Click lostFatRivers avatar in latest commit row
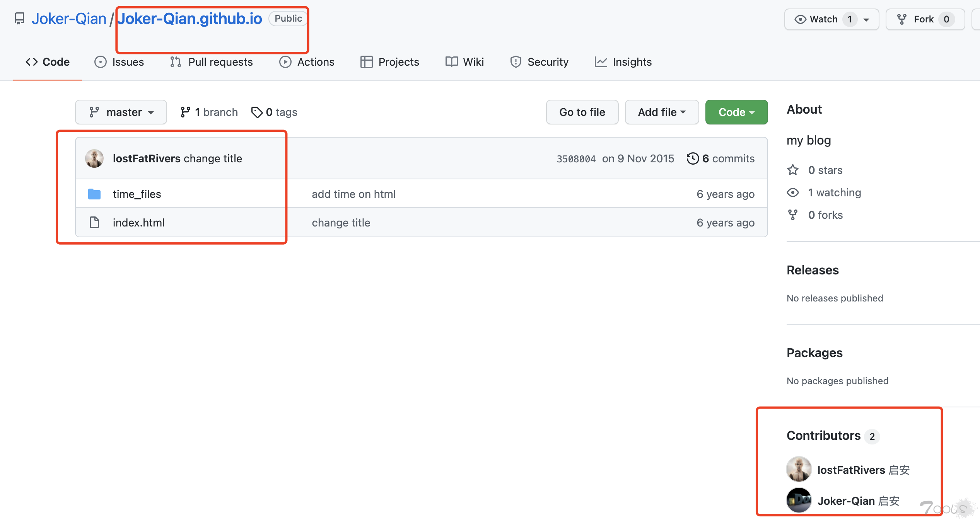This screenshot has height=521, width=980. click(94, 158)
